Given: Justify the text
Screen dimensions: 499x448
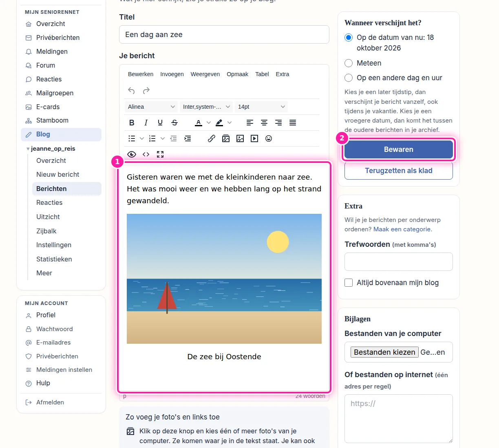Looking at the screenshot, I should pos(293,123).
